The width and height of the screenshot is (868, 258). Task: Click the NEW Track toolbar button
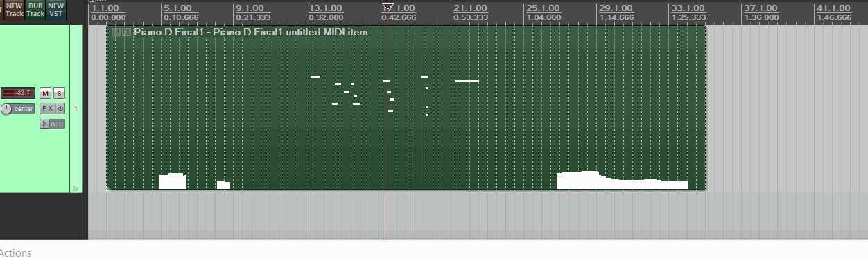[x=15, y=10]
